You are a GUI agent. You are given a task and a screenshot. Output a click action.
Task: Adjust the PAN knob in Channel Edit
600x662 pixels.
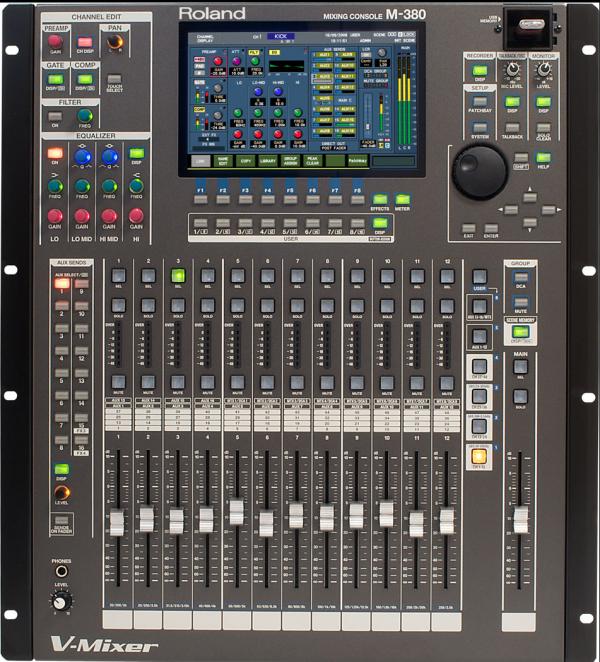114,41
